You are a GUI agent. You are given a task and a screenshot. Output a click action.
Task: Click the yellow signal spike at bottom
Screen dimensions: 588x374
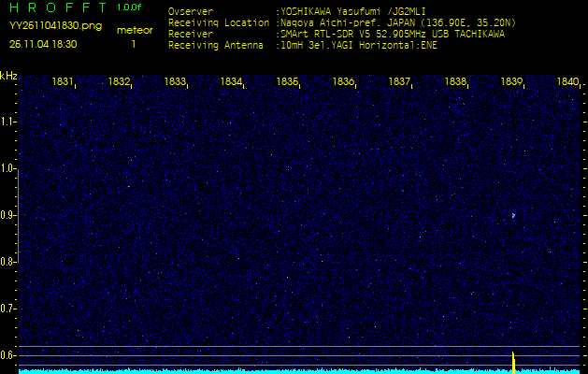tap(513, 362)
